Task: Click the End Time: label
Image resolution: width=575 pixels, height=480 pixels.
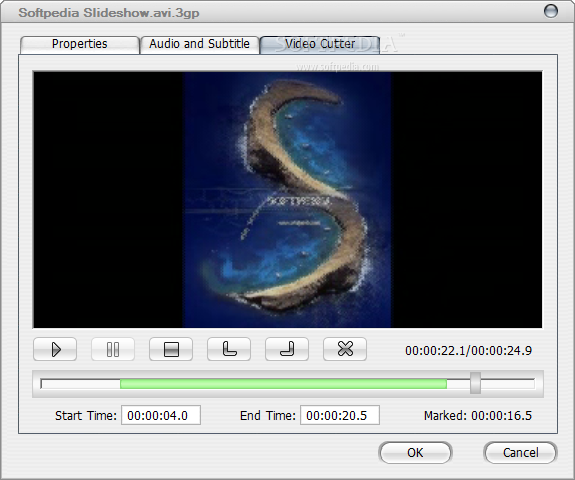Action: pyautogui.click(x=268, y=415)
